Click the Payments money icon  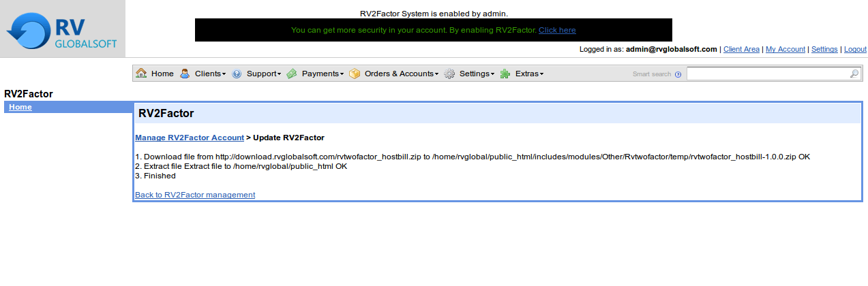click(291, 74)
